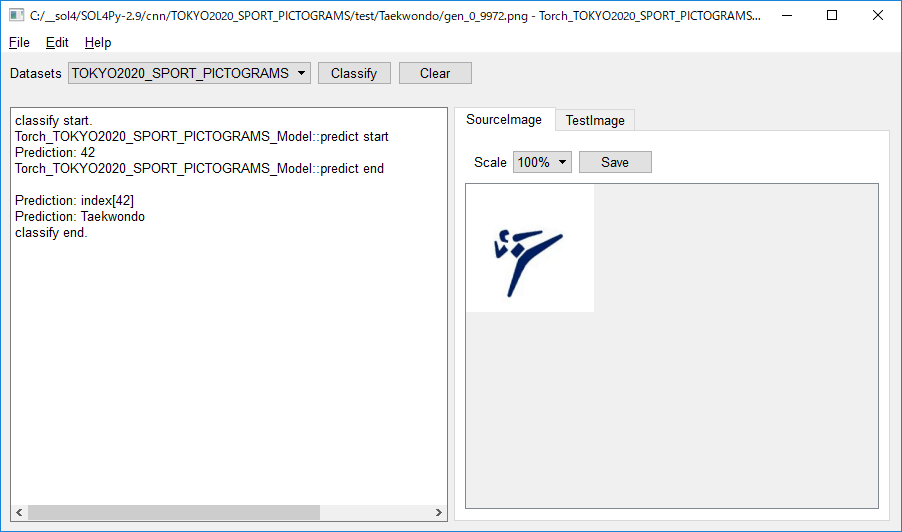Image resolution: width=902 pixels, height=532 pixels.
Task: Click the application icon in title bar
Action: point(16,15)
